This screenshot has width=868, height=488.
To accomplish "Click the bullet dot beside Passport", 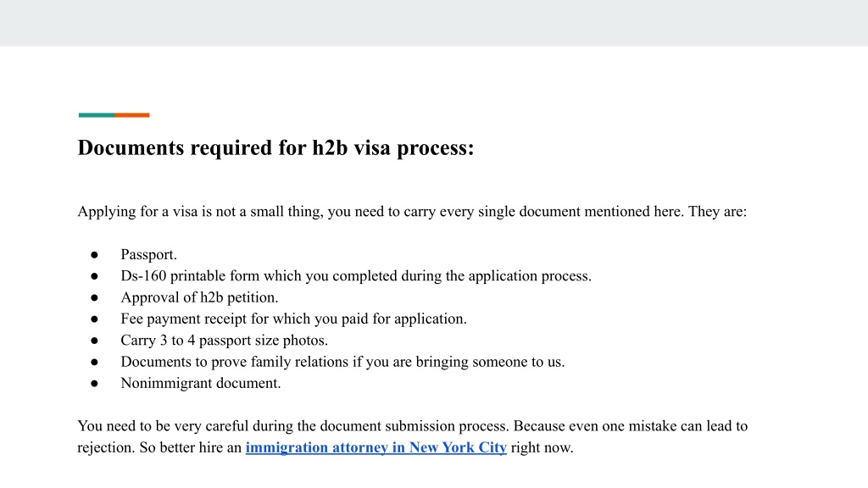I will (x=95, y=255).
